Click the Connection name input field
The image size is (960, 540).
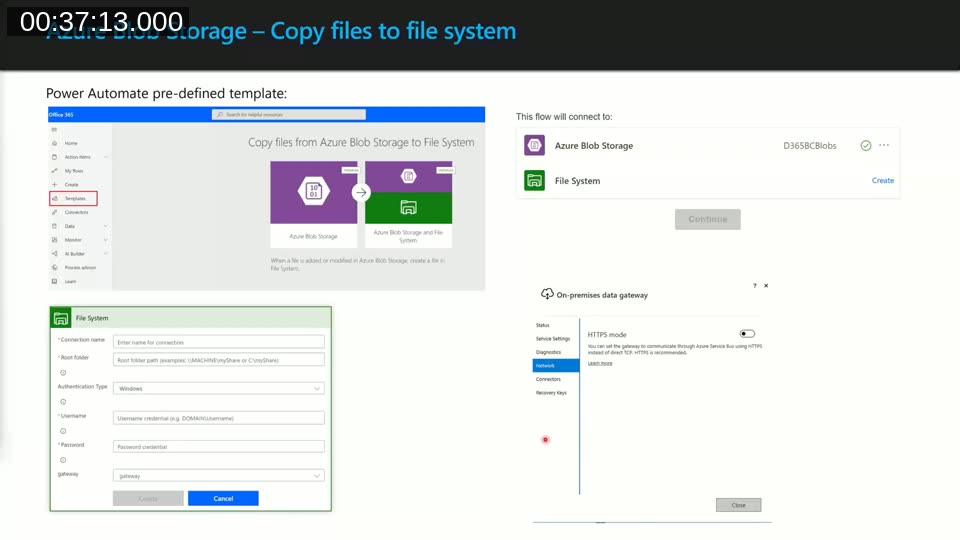(x=219, y=342)
